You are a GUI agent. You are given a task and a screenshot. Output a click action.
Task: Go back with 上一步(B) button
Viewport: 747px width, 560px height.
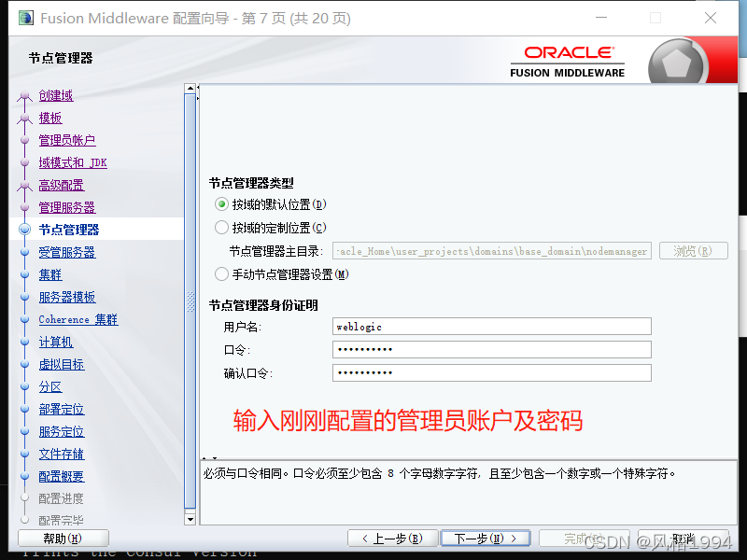tap(392, 539)
